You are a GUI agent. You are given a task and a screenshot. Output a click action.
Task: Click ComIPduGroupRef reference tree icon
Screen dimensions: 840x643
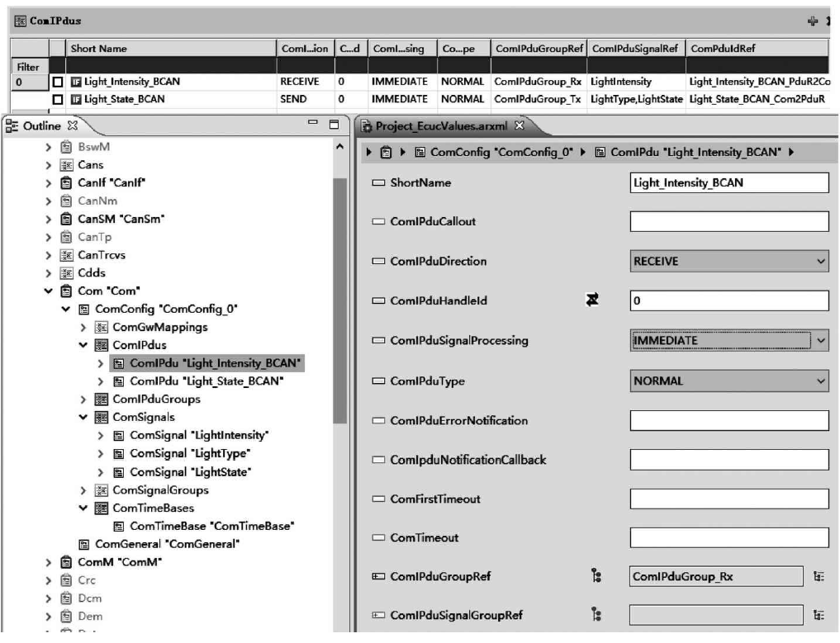(x=596, y=576)
